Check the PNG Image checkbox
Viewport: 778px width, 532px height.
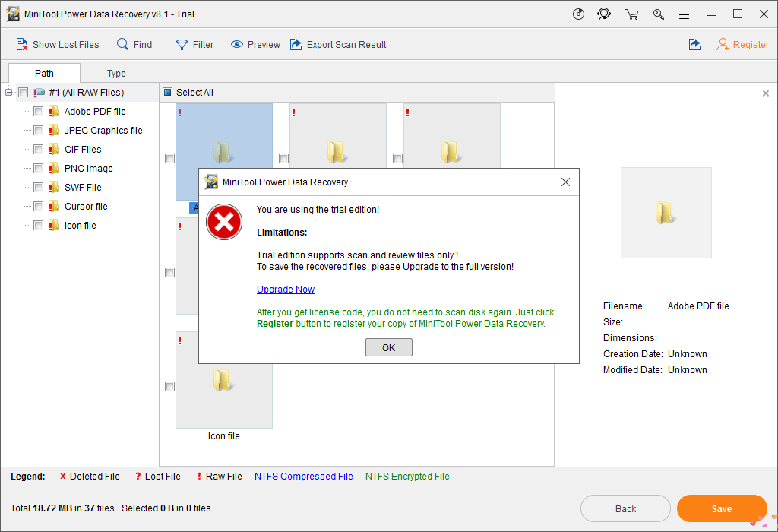tap(38, 169)
